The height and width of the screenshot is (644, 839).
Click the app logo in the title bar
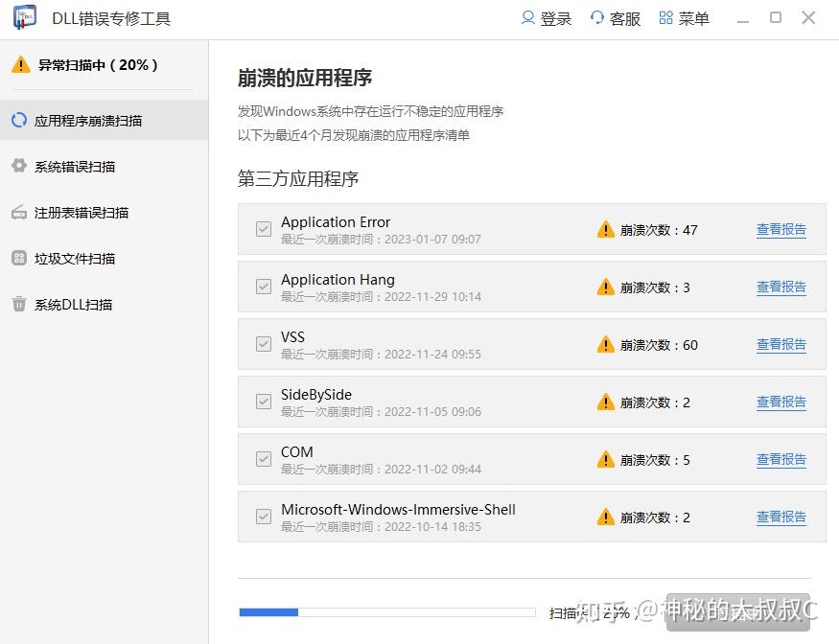tap(24, 17)
